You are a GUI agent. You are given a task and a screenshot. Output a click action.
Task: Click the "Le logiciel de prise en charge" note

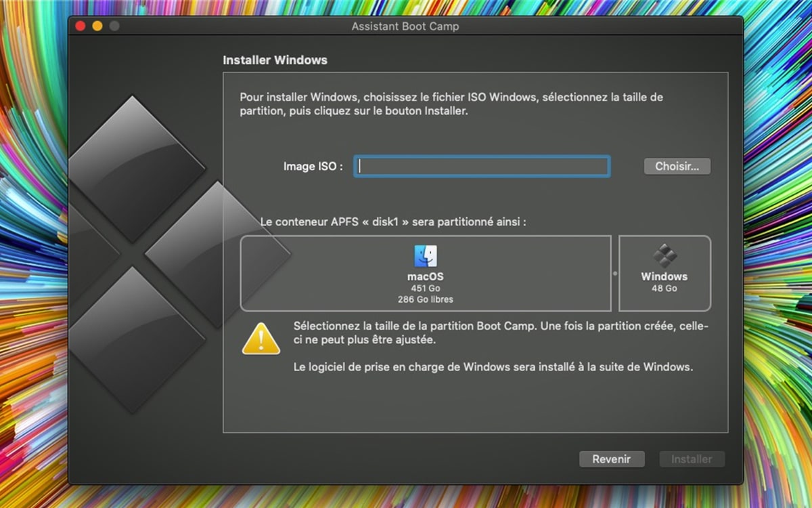click(x=493, y=367)
